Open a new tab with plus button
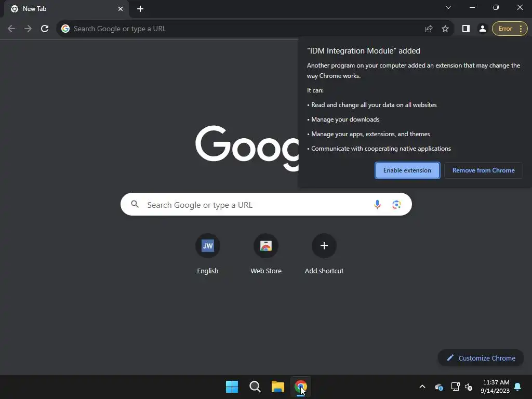Viewport: 532px width, 399px height. (140, 9)
